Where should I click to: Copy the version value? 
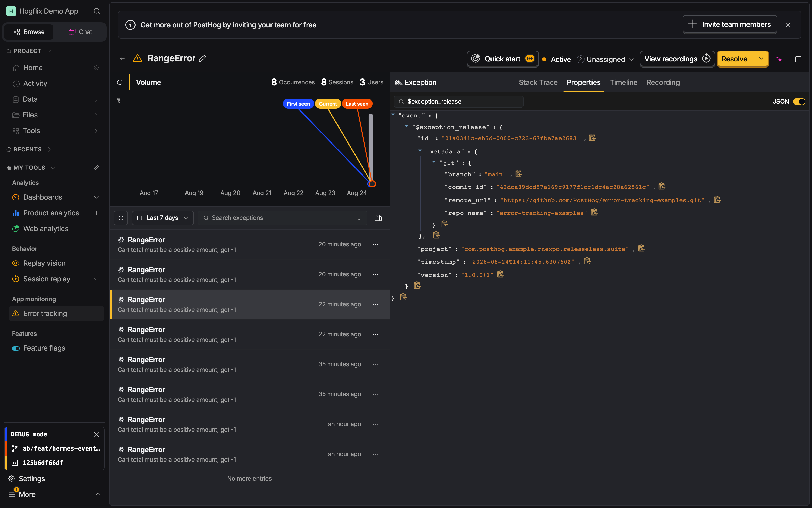point(501,274)
